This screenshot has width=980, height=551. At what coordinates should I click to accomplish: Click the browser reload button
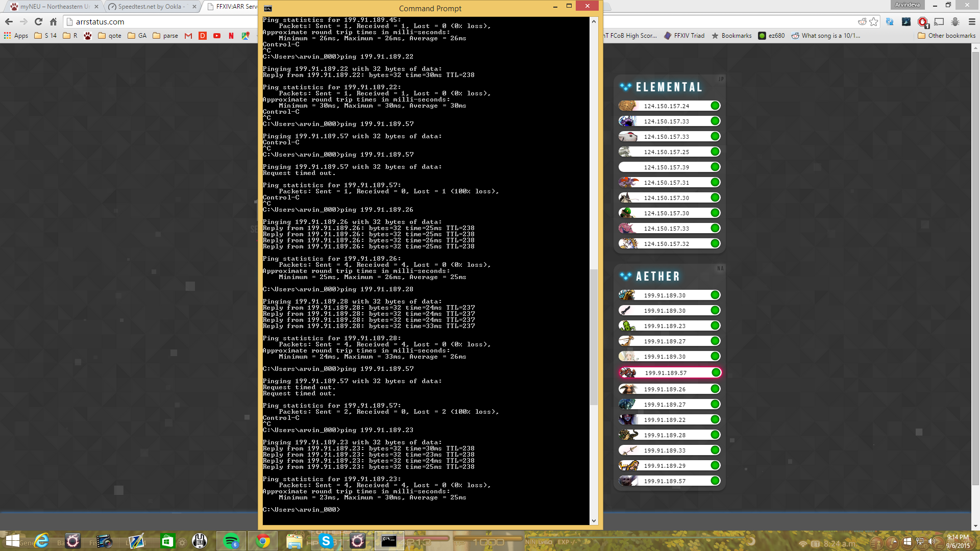(x=38, y=21)
